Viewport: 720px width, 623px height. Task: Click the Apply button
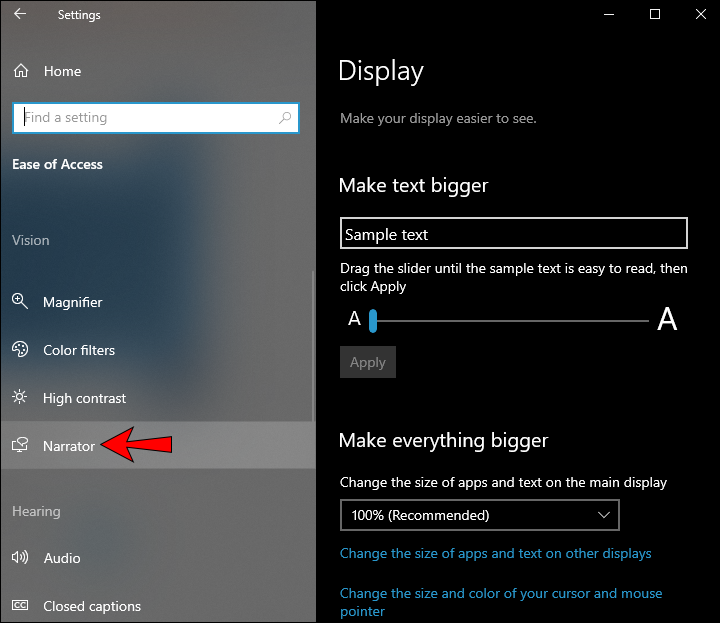(x=368, y=362)
